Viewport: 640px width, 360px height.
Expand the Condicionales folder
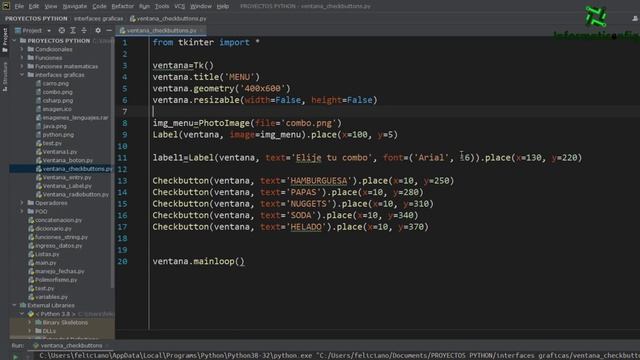[x=22, y=49]
